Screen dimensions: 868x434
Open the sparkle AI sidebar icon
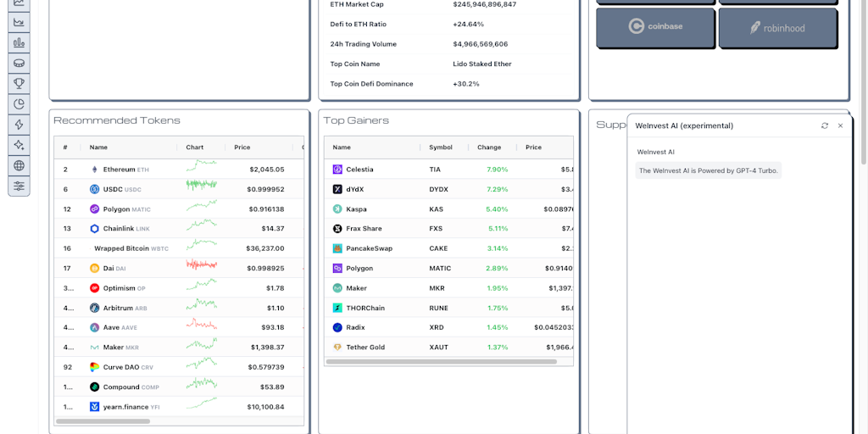[19, 145]
